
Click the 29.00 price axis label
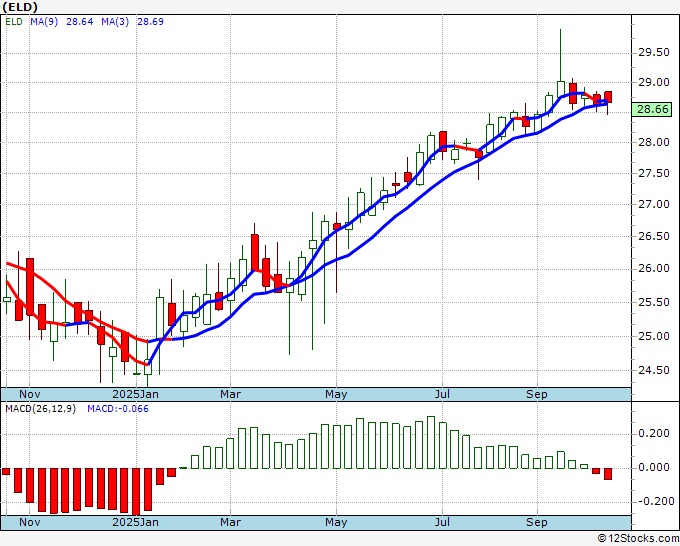point(654,82)
